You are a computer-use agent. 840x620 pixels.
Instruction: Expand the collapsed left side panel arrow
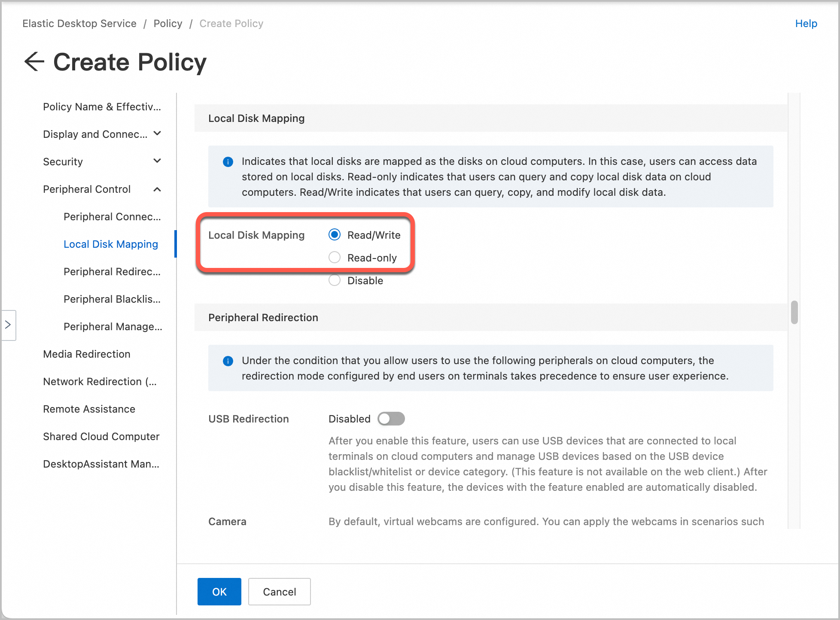8,325
